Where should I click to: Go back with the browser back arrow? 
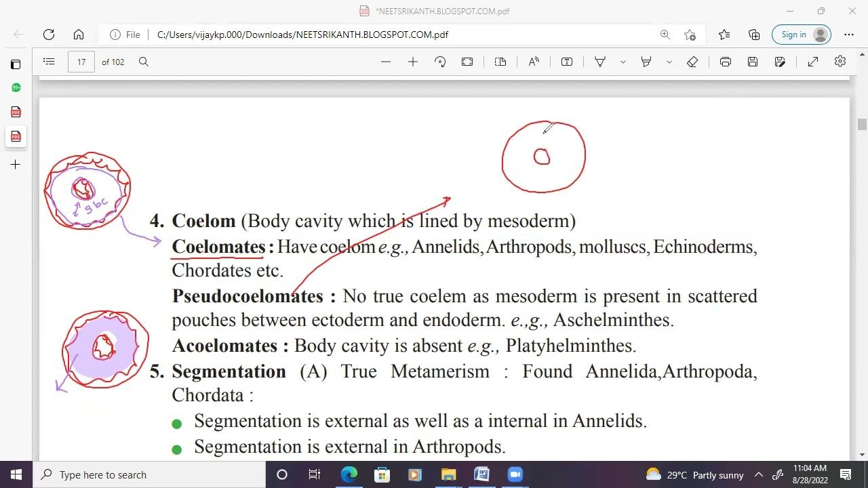tap(19, 35)
